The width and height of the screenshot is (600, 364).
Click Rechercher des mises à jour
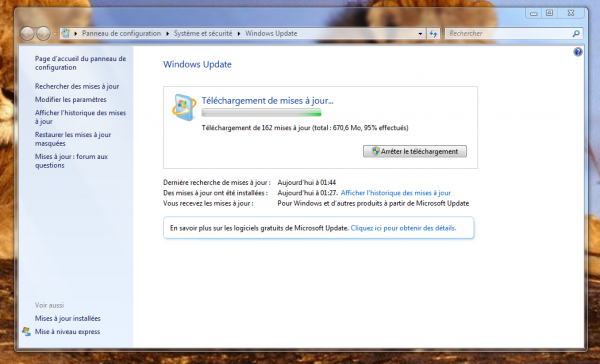click(x=77, y=86)
